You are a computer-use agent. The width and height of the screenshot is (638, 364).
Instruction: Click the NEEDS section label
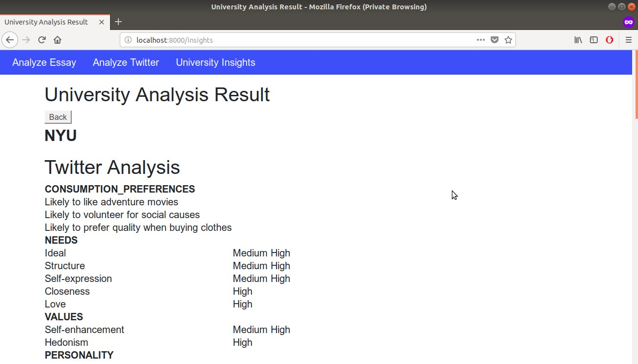61,240
